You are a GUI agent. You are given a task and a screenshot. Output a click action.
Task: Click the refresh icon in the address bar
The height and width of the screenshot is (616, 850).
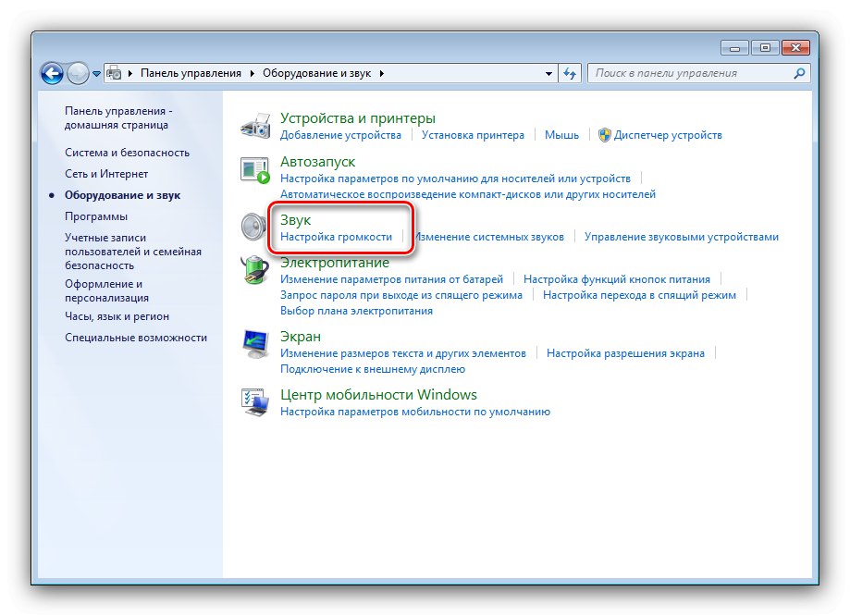pyautogui.click(x=571, y=72)
